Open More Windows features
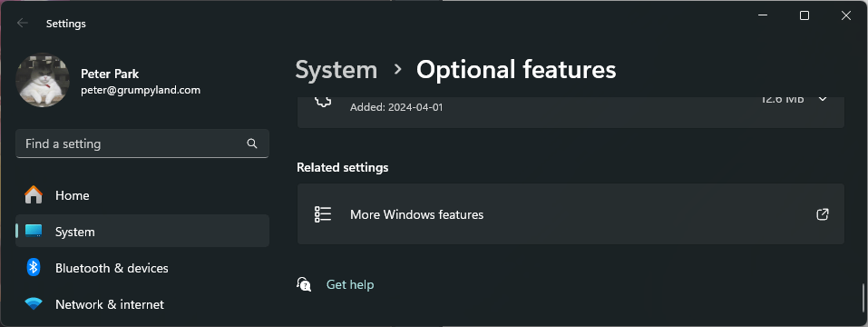868x327 pixels. point(571,214)
